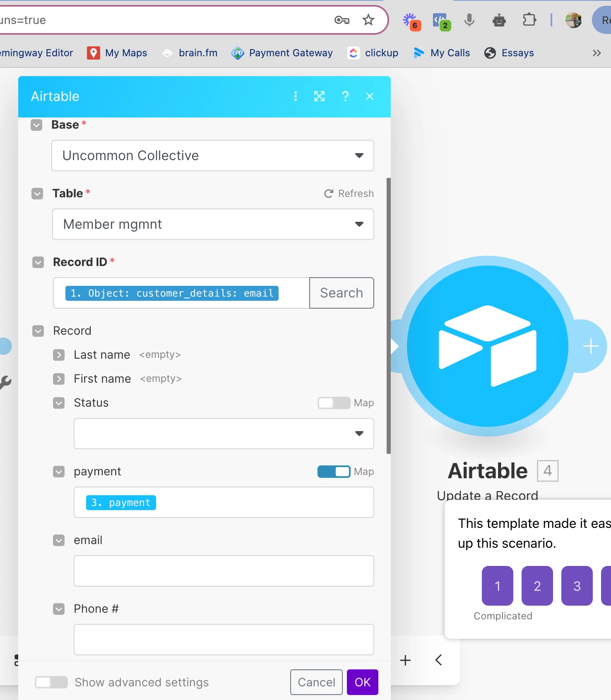This screenshot has width=611, height=700.
Task: Expand the First name field
Action: click(x=59, y=379)
